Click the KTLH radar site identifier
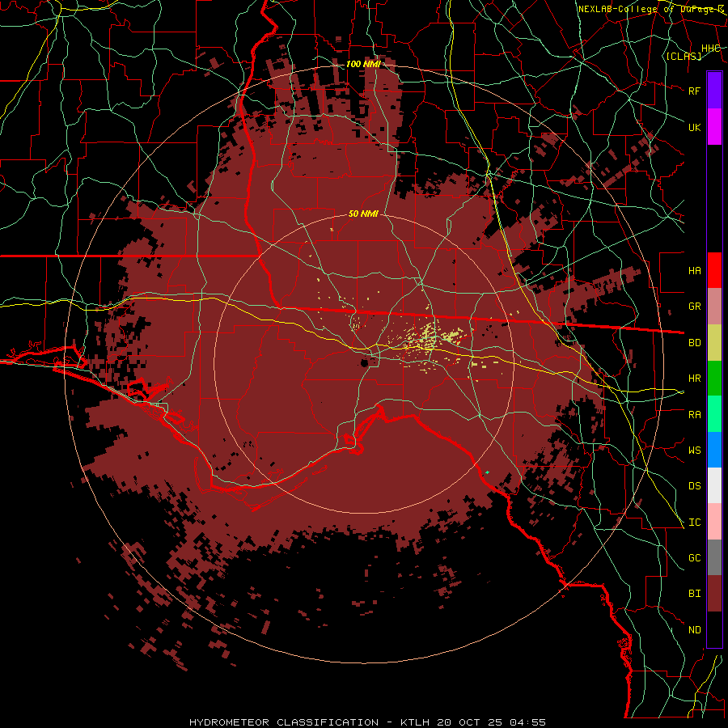 click(415, 722)
